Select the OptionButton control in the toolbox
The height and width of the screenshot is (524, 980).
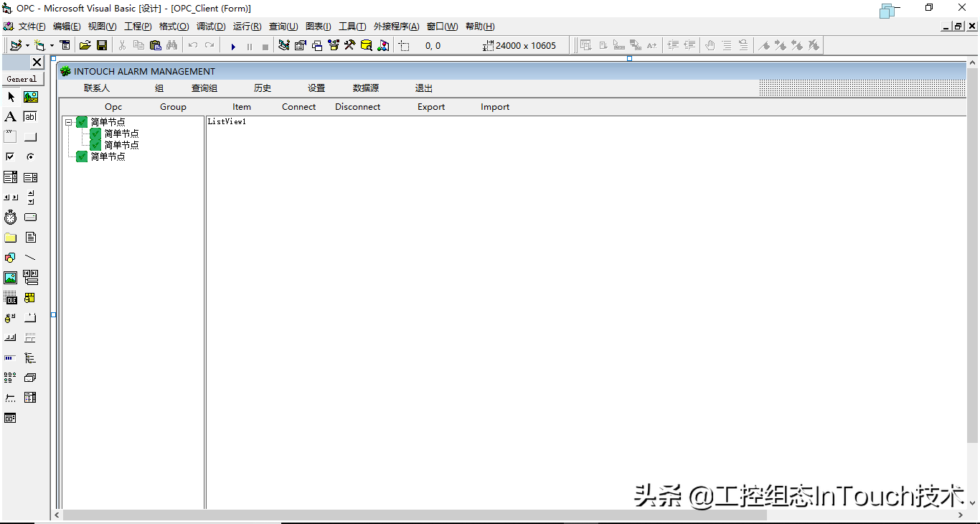[x=30, y=156]
